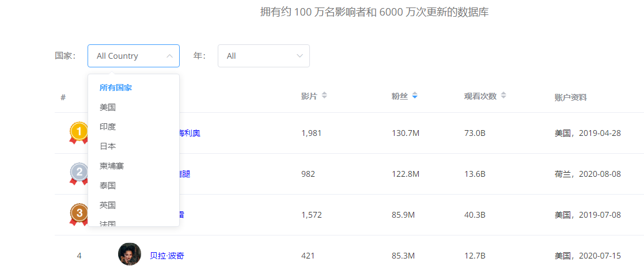Choose 美国 from the country list

pos(108,107)
